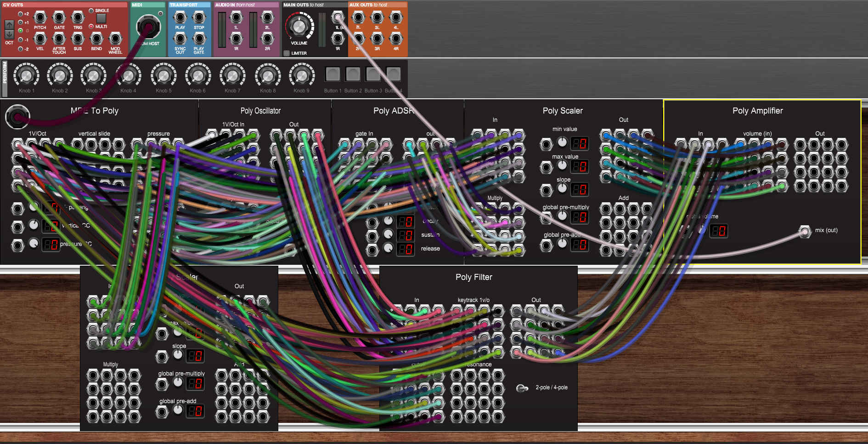Click the PITCH jack in CV Outs

[40, 18]
